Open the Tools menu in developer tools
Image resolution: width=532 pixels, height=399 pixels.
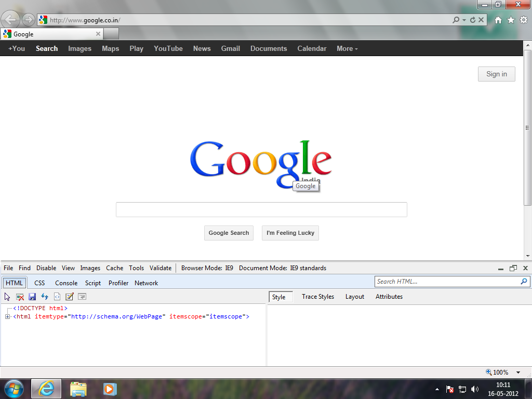pos(137,268)
